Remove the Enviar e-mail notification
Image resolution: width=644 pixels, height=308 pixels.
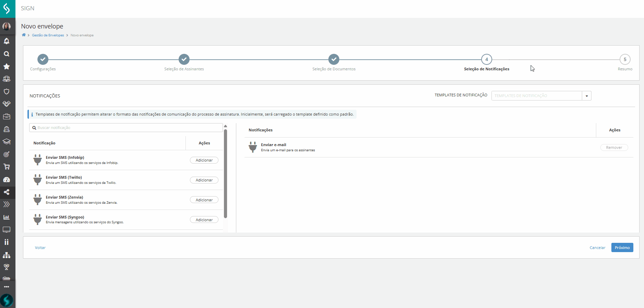614,147
